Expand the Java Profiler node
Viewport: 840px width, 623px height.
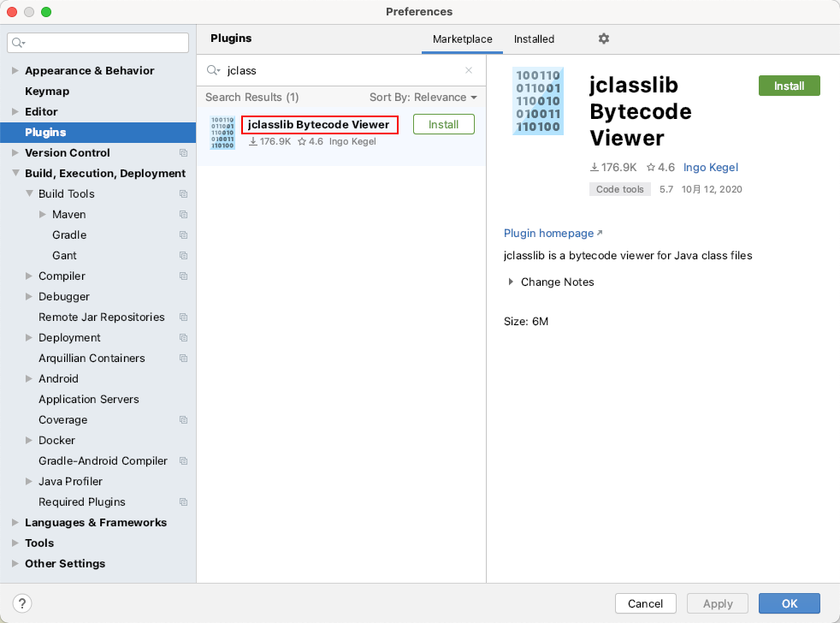click(29, 482)
